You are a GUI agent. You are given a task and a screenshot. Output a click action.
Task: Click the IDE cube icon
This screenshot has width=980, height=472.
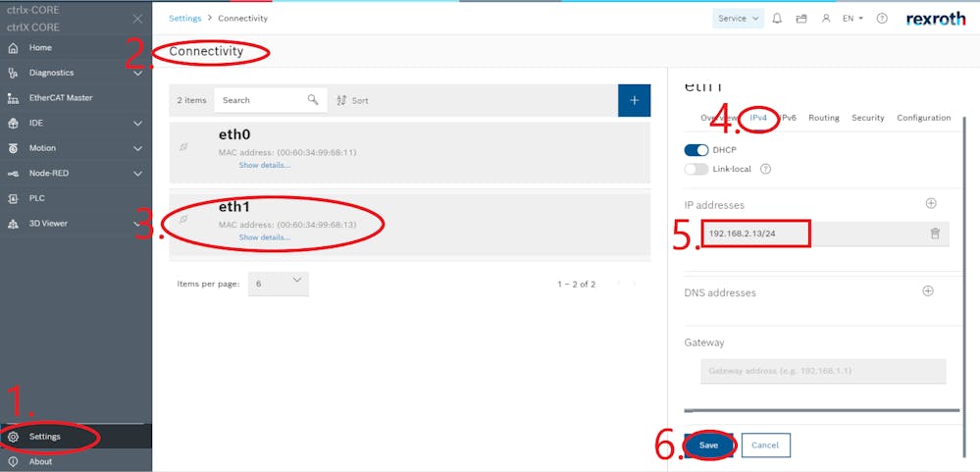[x=13, y=124]
